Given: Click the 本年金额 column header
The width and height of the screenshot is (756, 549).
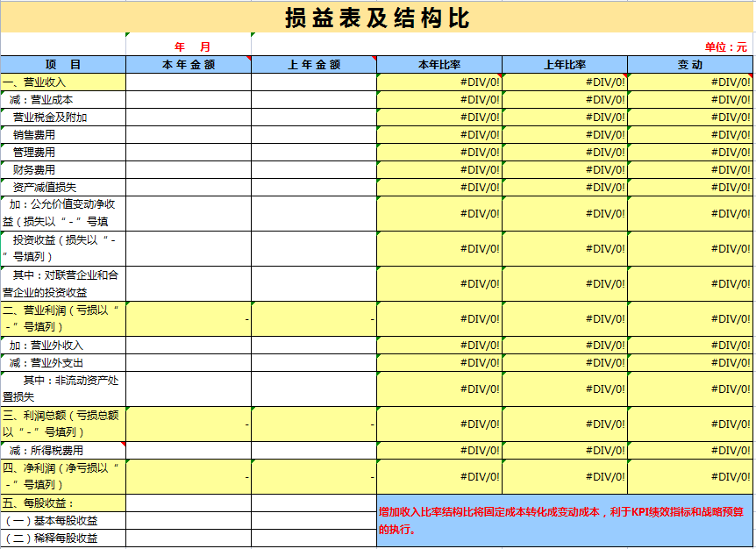Looking at the screenshot, I should pyautogui.click(x=189, y=64).
